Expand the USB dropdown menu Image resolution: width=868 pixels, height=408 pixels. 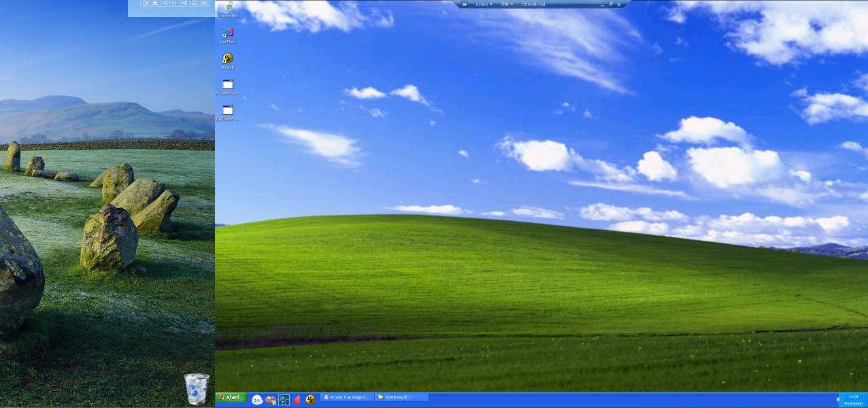pyautogui.click(x=507, y=4)
